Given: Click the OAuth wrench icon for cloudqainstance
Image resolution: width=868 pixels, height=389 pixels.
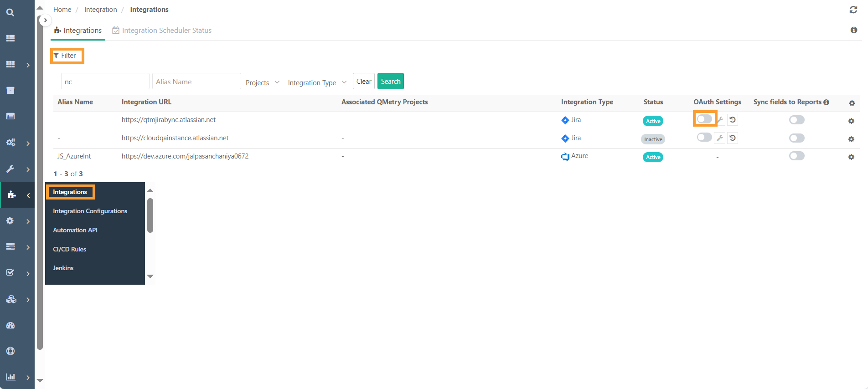Looking at the screenshot, I should 720,138.
